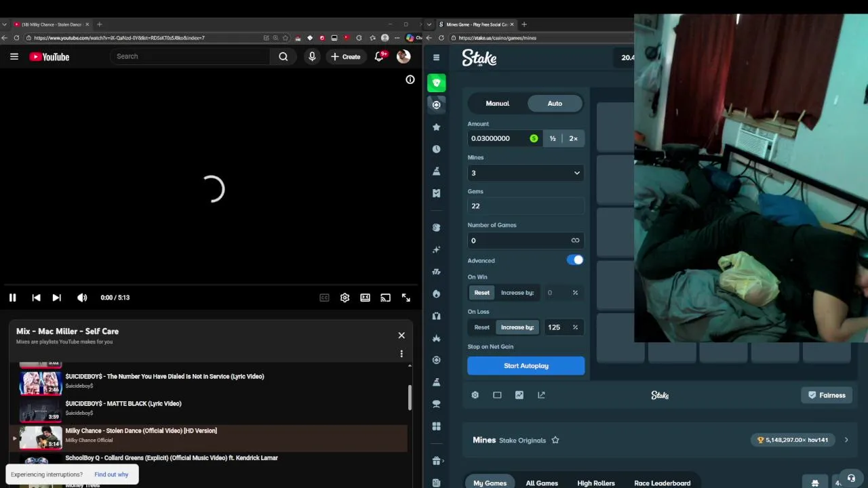Click the YouTube search magnifier button

pos(283,57)
